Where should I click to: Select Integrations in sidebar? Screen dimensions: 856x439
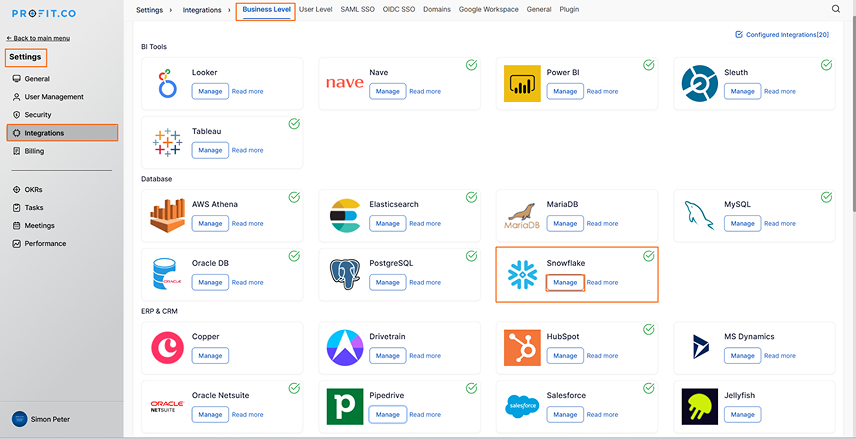[x=62, y=133]
